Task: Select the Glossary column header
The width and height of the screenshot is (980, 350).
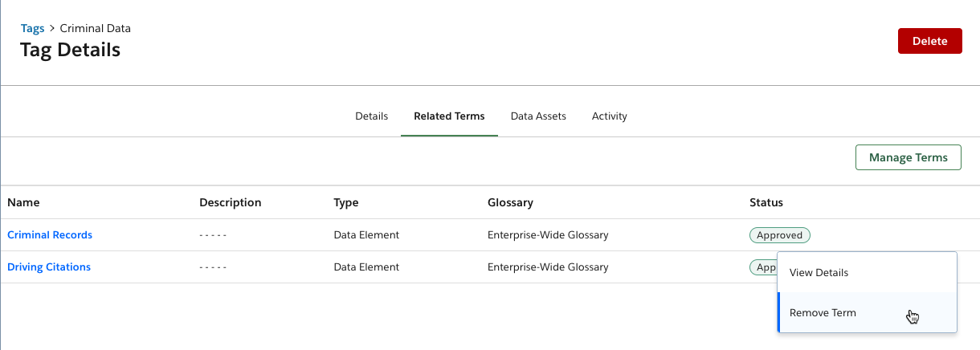Action: tap(510, 202)
